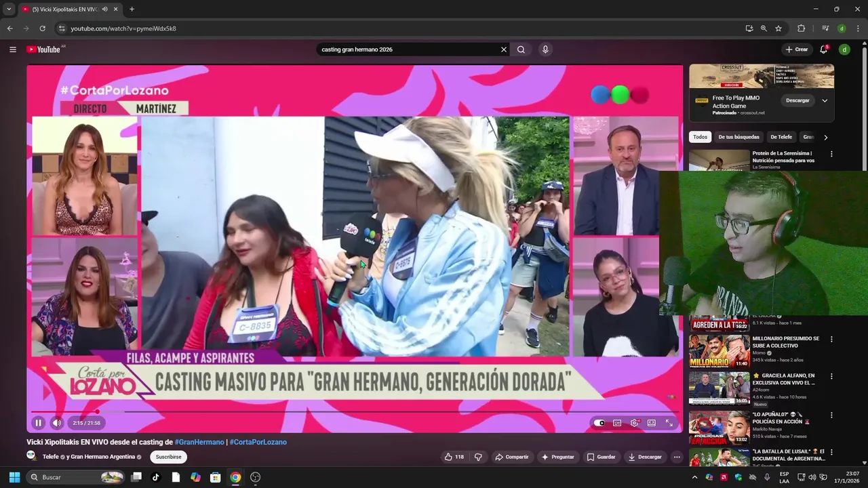
Task: Open the Millonario presumido video thumbnail
Action: click(719, 352)
